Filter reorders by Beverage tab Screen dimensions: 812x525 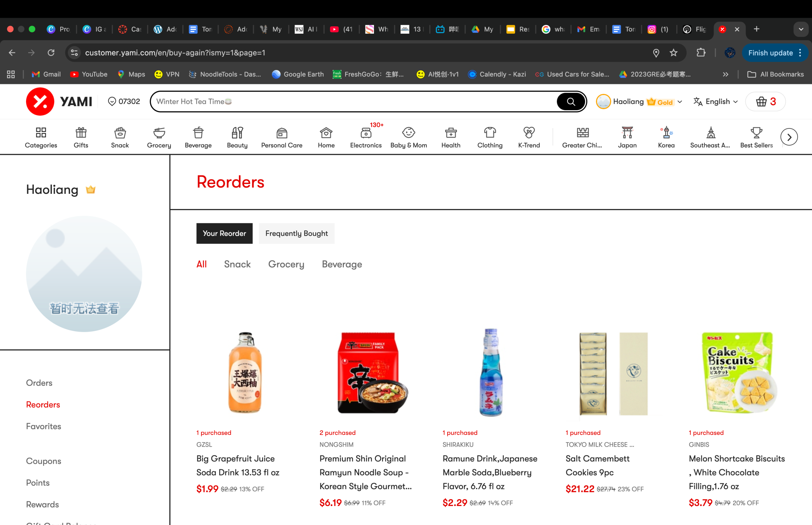point(342,264)
